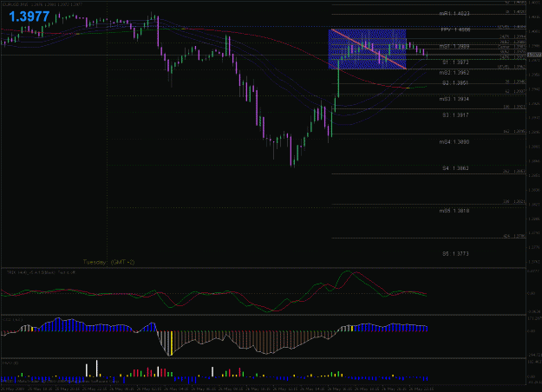
Task: Select the S3 : 1.3917 support label
Action: pos(455,115)
